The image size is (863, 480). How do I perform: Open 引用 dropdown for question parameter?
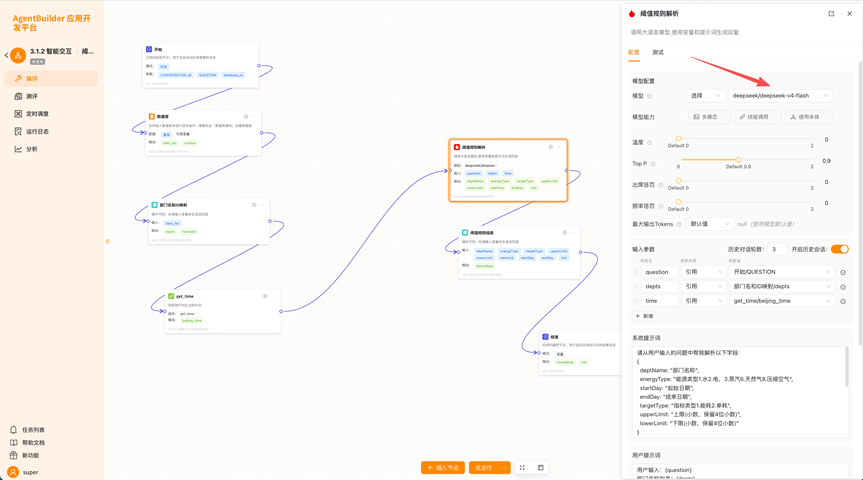(x=703, y=272)
